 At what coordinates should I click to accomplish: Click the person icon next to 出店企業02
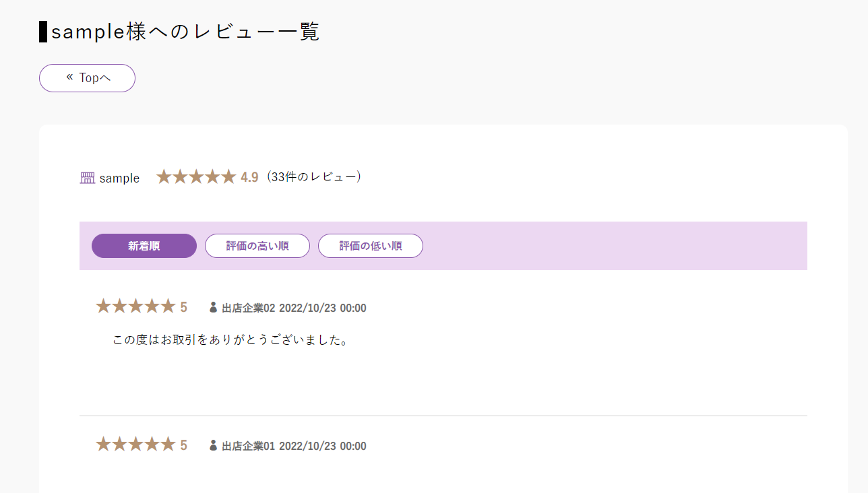point(214,308)
